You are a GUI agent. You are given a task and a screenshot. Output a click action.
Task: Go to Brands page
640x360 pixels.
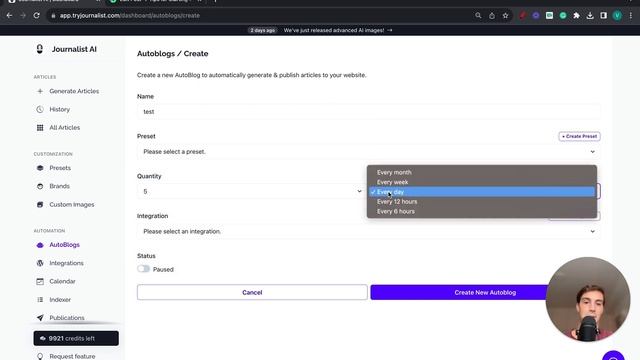click(x=60, y=186)
